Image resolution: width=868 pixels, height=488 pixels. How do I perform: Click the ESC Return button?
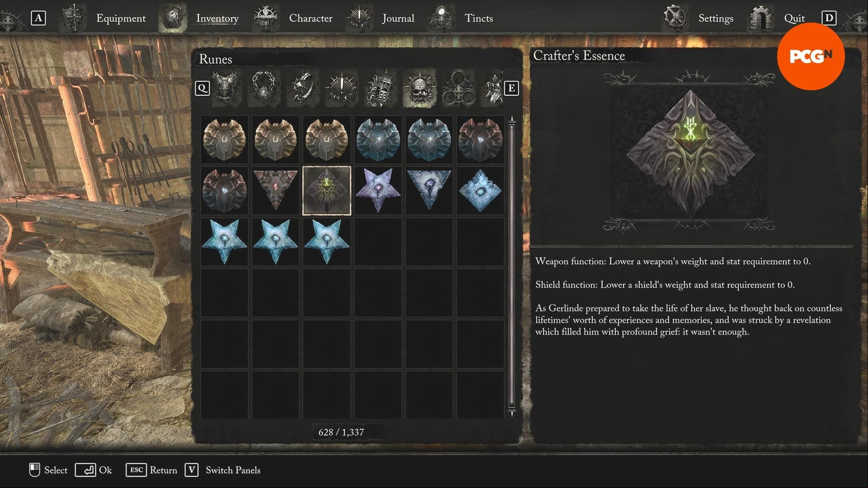(x=151, y=470)
